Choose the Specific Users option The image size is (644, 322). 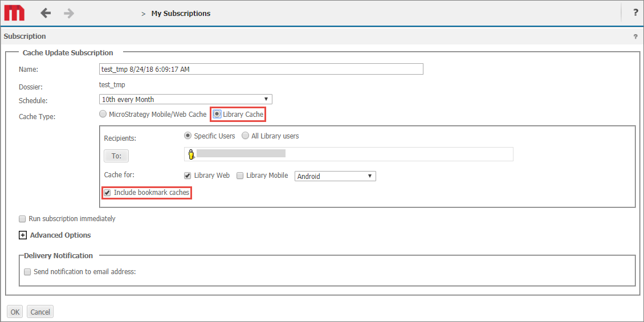pos(188,136)
